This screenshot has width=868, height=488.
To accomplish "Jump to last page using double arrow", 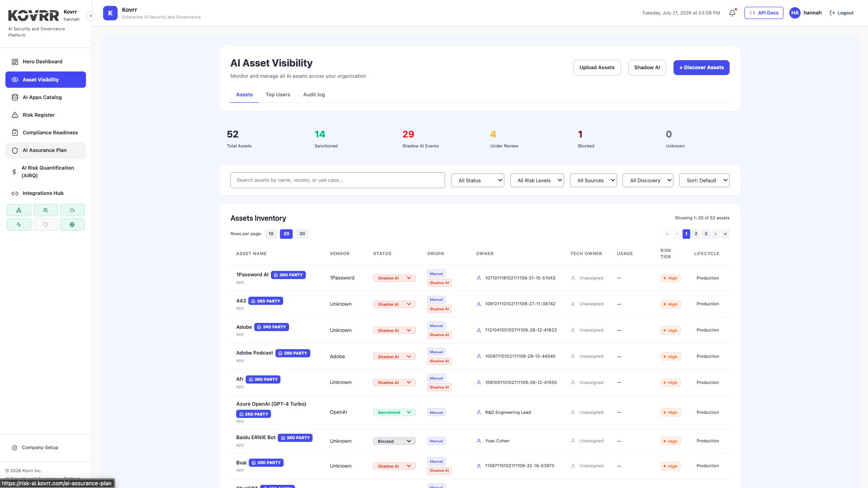I will click(726, 234).
